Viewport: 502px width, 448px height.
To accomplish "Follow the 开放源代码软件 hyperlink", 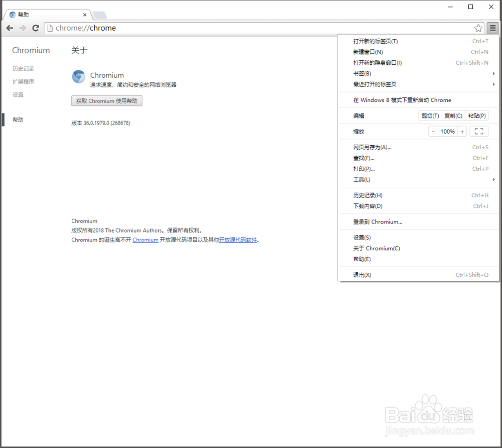I will (238, 240).
